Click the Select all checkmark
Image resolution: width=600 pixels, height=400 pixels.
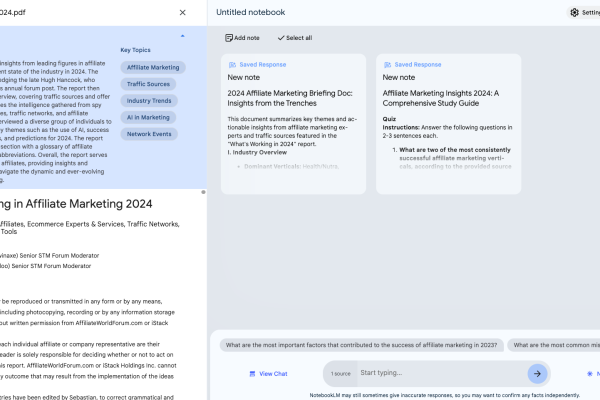click(281, 38)
